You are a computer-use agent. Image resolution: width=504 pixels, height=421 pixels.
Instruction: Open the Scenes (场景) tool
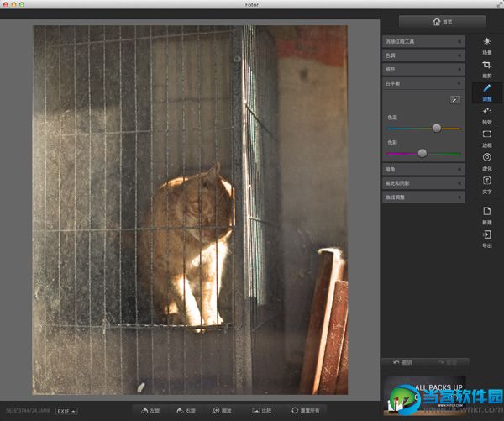487,44
